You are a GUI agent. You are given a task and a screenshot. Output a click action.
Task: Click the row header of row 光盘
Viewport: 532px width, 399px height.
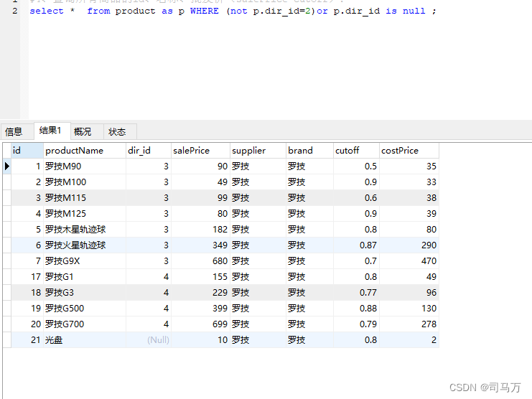(x=6, y=339)
